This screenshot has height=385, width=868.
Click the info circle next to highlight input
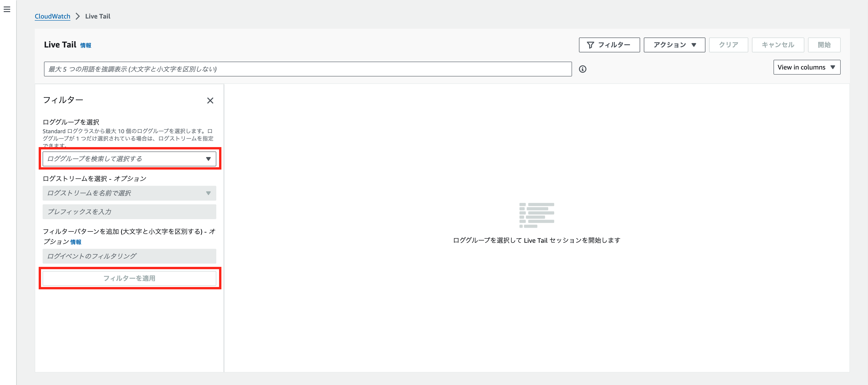(x=583, y=69)
